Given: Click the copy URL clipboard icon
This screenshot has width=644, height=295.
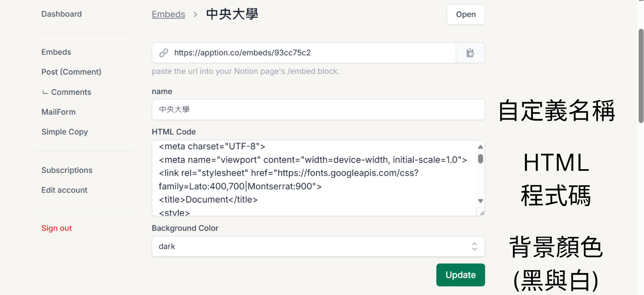Looking at the screenshot, I should 470,53.
